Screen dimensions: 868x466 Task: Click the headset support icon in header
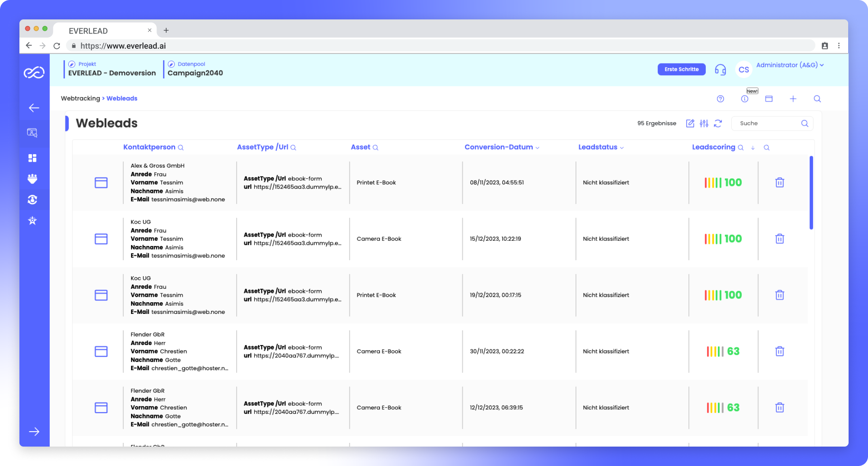(x=720, y=70)
